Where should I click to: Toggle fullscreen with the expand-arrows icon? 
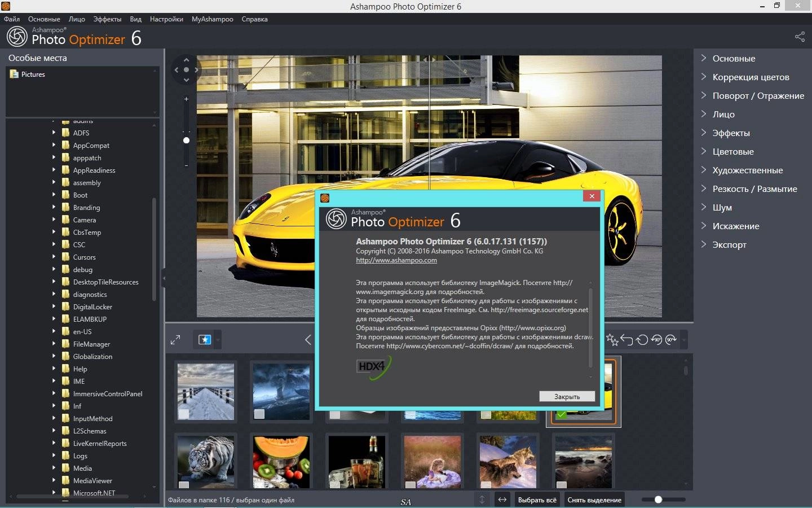point(175,340)
